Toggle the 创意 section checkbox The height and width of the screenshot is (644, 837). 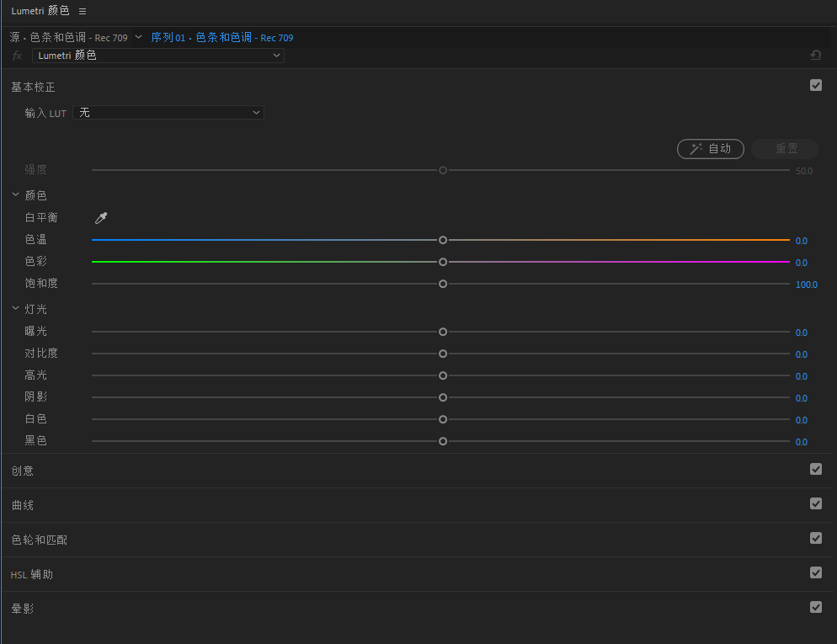815,469
